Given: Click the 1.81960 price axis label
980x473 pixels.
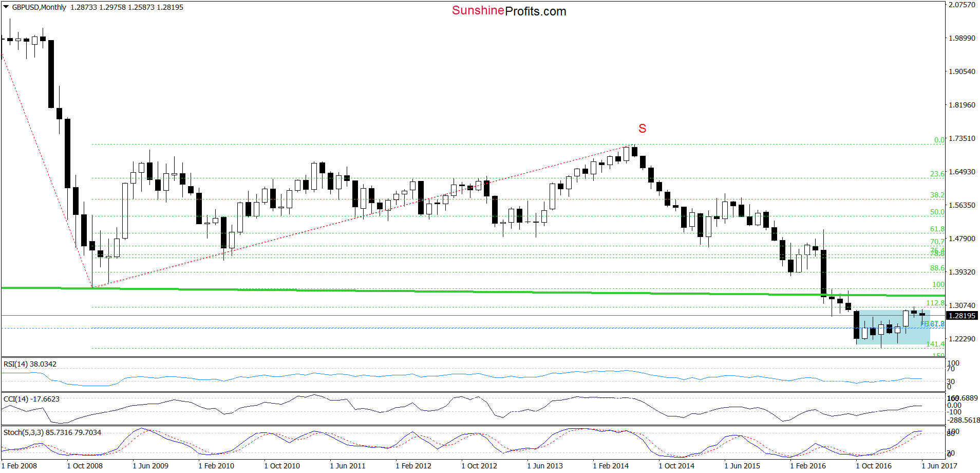Looking at the screenshot, I should pos(962,105).
